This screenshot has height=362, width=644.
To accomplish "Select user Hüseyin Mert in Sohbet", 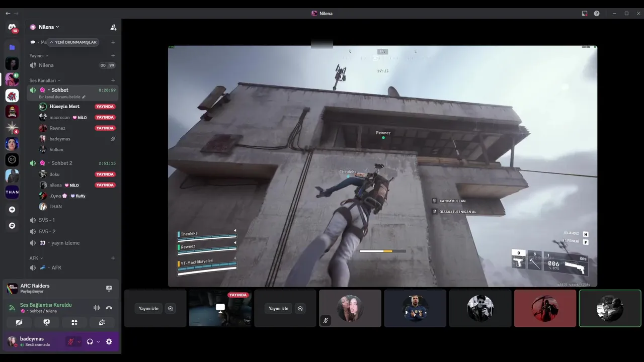I will 77,107.
